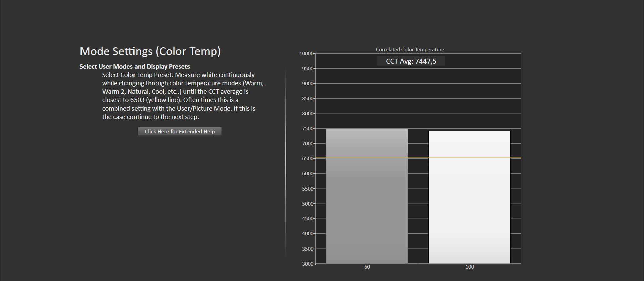Click the yellow 6503 target line
This screenshot has height=281, width=644.
pos(418,158)
